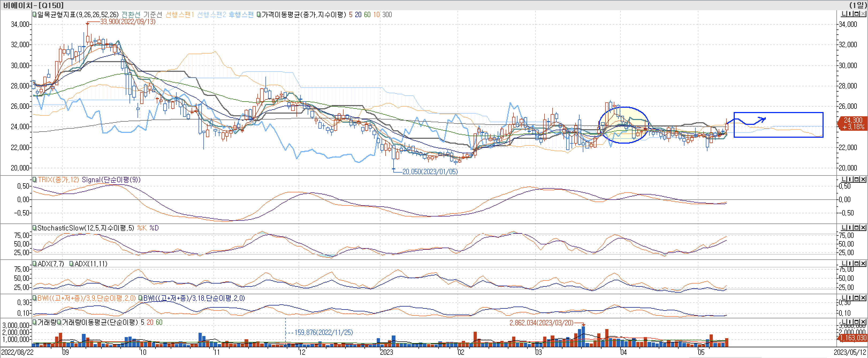Viewport: 868px width, 358px height.
Task: Toggle the 일목균형지표 indicator checkbox
Action: coord(34,14)
